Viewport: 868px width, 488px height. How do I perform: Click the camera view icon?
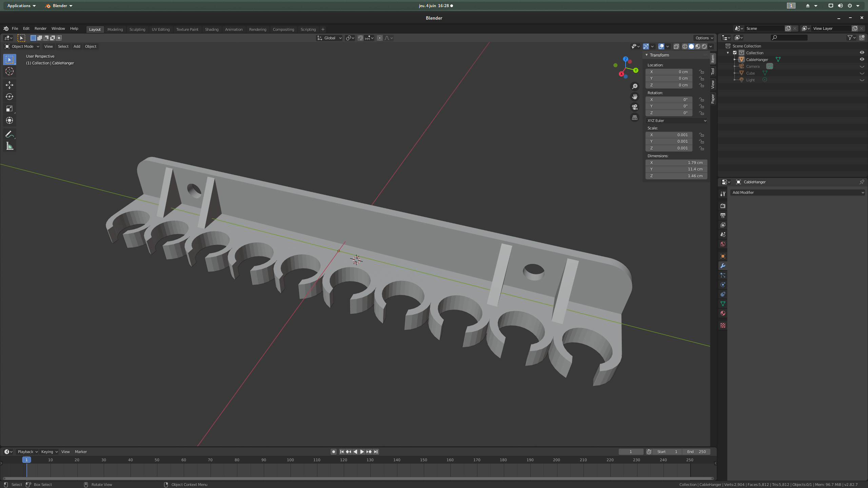635,107
